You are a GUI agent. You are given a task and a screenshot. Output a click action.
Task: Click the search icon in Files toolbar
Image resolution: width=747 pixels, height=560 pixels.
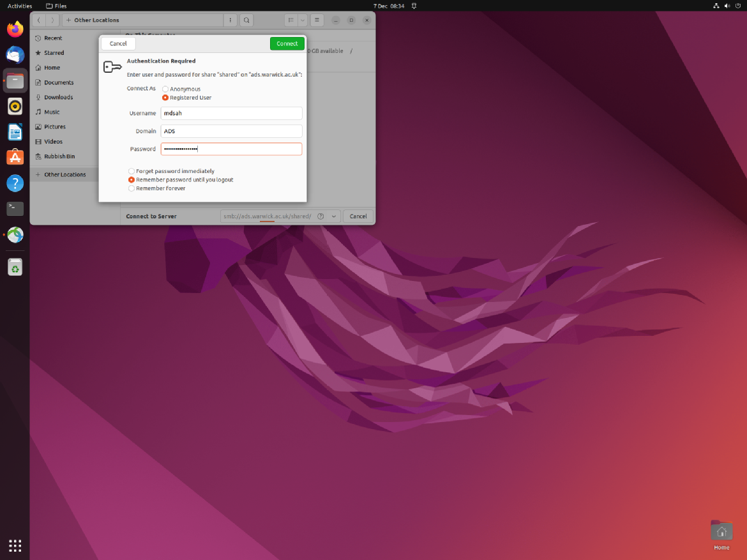(x=246, y=20)
